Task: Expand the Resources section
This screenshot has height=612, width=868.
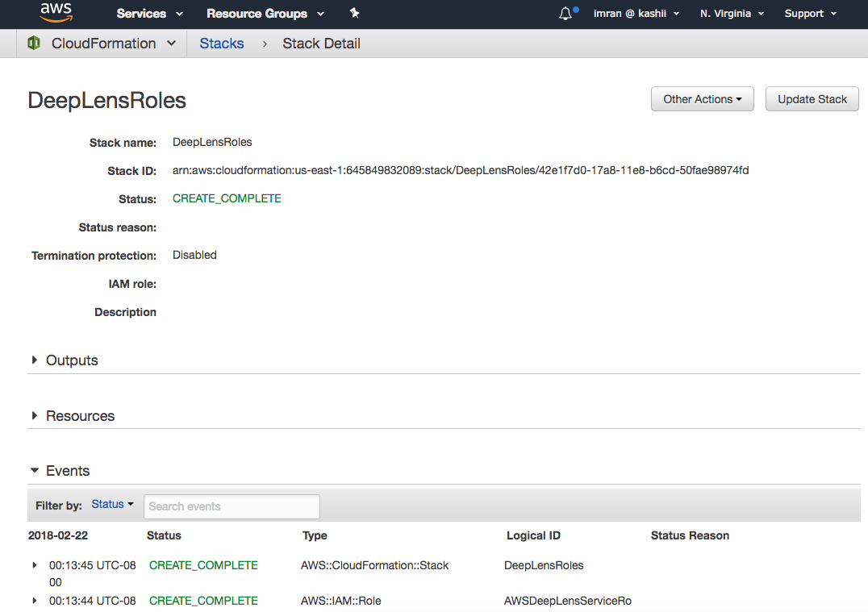Action: coord(35,415)
